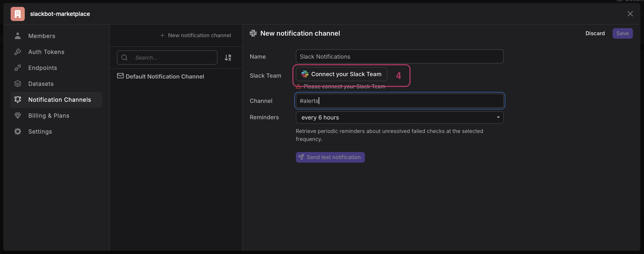This screenshot has height=254, width=644.
Task: Open the Endpoints page
Action: tap(56, 68)
